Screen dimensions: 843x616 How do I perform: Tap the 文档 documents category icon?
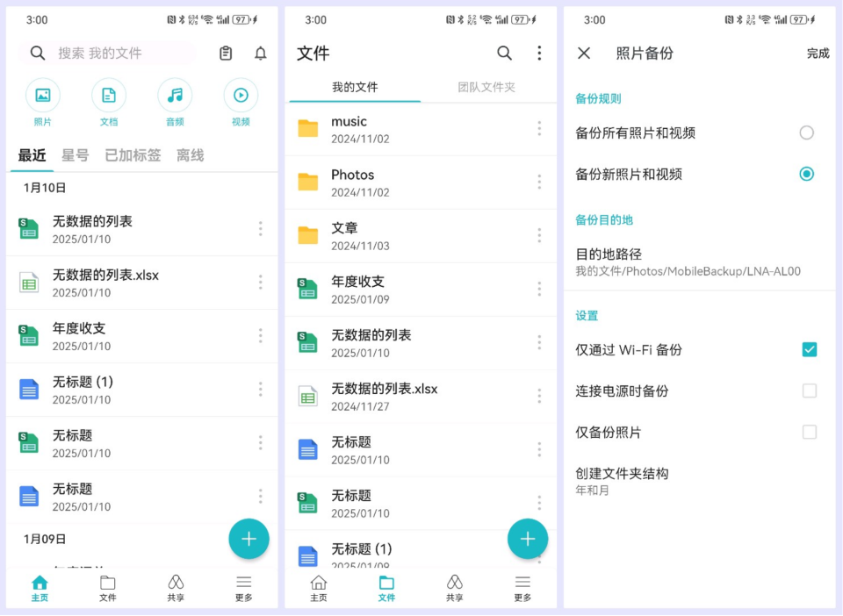coord(109,96)
